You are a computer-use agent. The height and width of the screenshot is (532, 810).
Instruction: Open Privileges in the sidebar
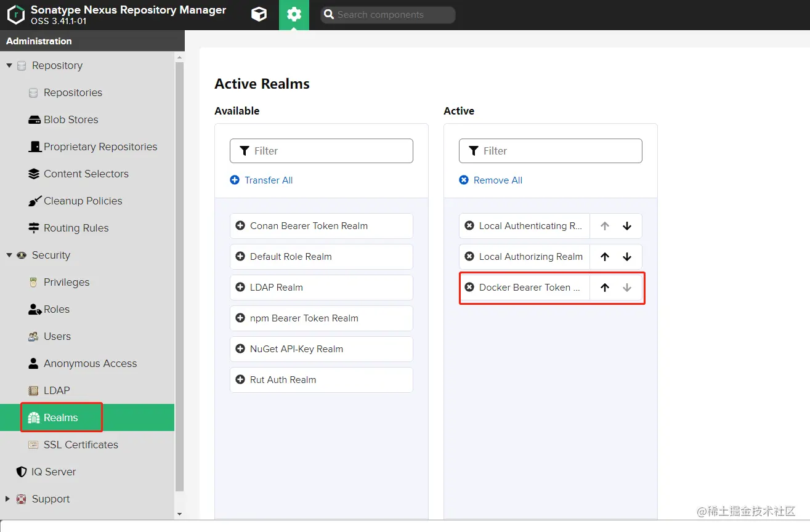click(x=67, y=282)
